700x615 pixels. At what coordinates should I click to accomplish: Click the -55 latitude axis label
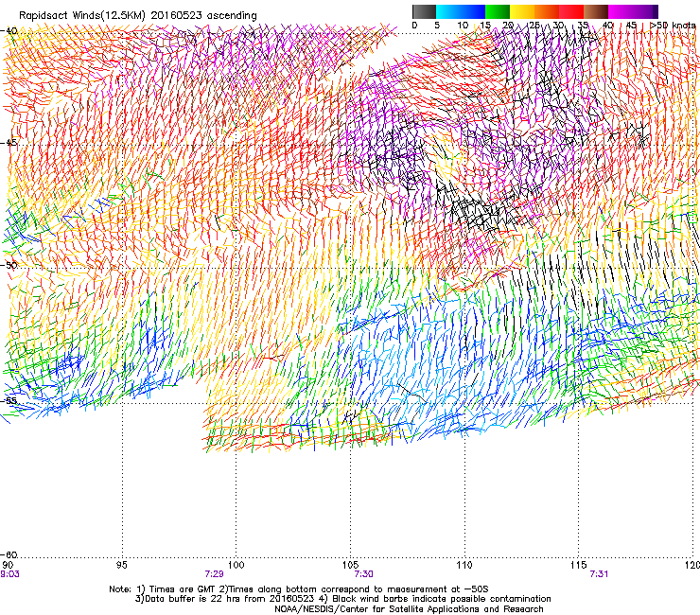(9, 400)
